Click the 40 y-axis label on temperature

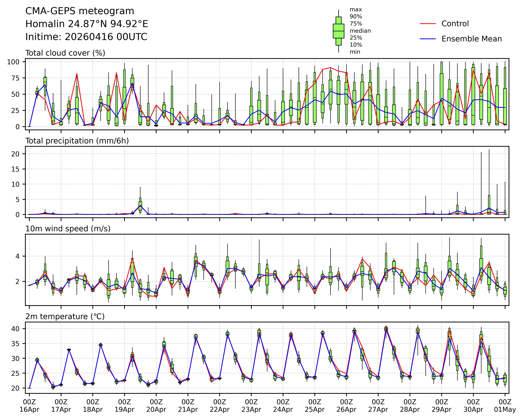click(x=15, y=329)
